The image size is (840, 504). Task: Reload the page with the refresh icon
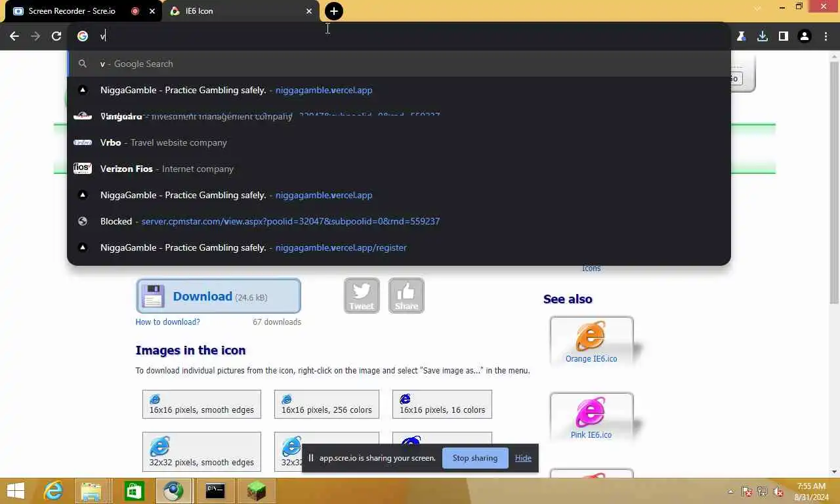pyautogui.click(x=56, y=36)
